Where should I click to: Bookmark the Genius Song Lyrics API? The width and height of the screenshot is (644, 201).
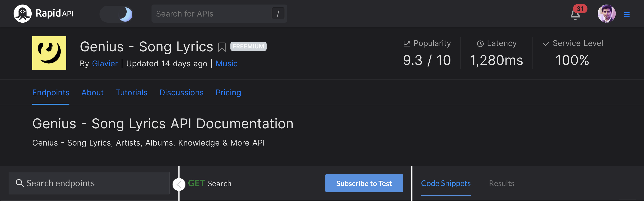(222, 47)
